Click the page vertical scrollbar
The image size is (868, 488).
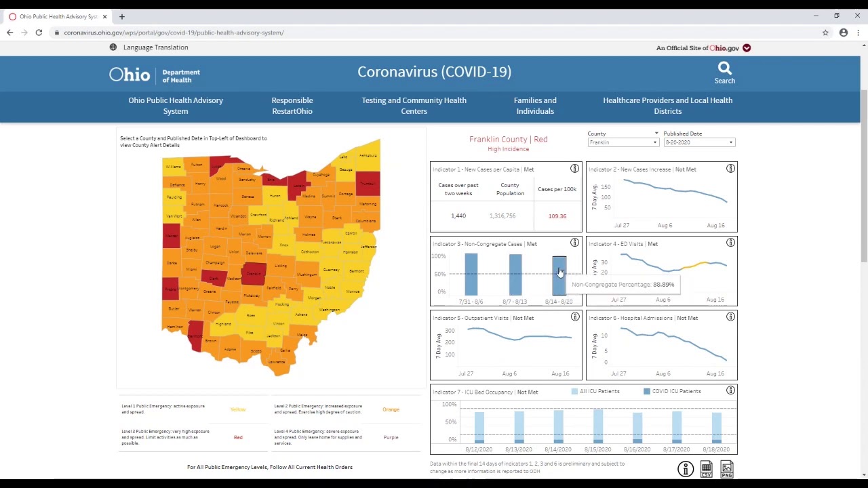click(x=863, y=176)
